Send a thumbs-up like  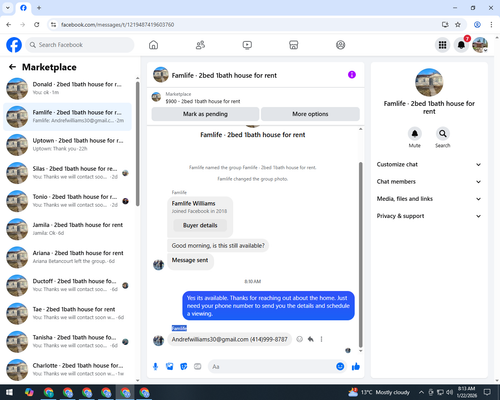pyautogui.click(x=356, y=367)
